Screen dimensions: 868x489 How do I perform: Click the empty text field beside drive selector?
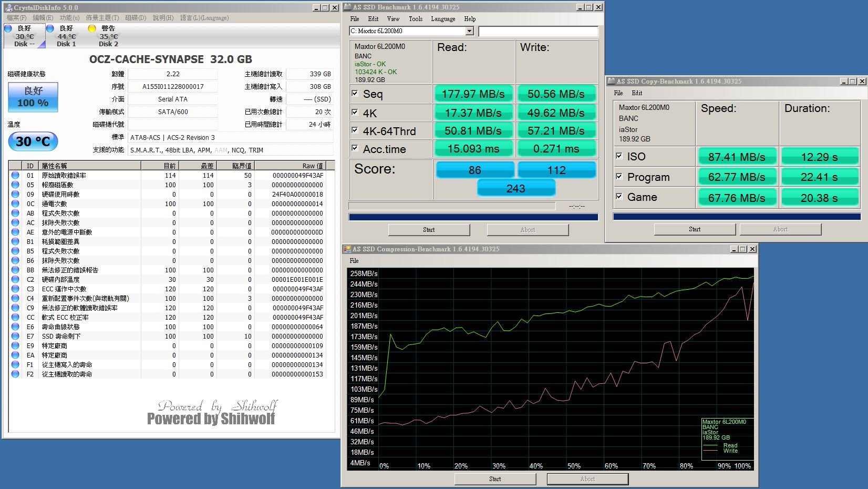click(538, 32)
